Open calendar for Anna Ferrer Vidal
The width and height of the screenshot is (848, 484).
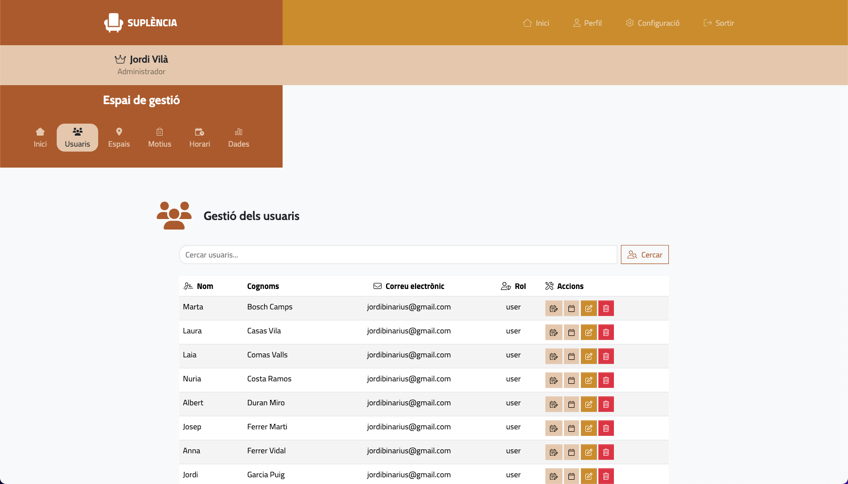(x=571, y=452)
